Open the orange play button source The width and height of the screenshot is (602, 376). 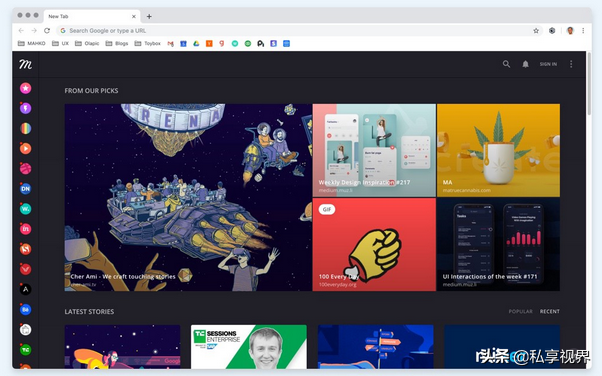26,148
